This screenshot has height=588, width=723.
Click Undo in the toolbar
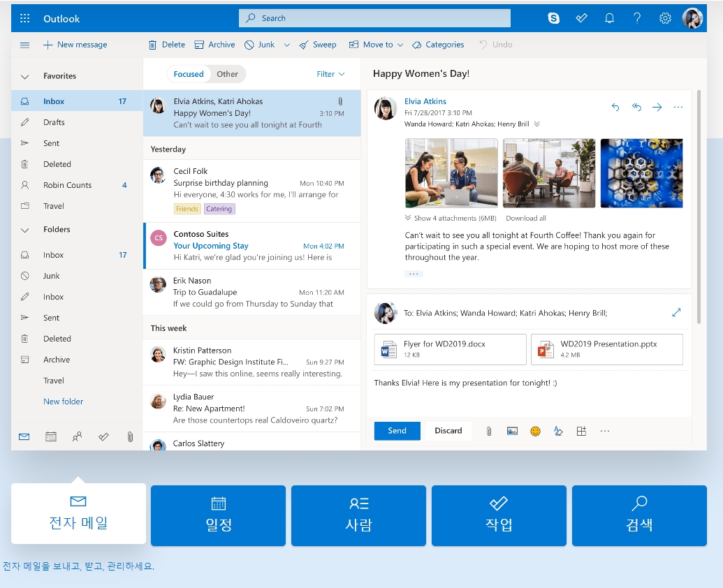coord(496,45)
